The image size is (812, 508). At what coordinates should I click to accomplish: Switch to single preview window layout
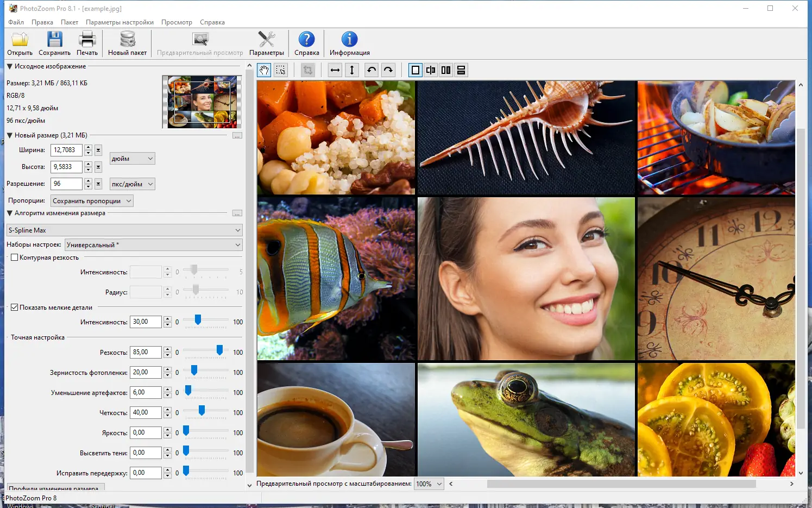click(x=416, y=70)
